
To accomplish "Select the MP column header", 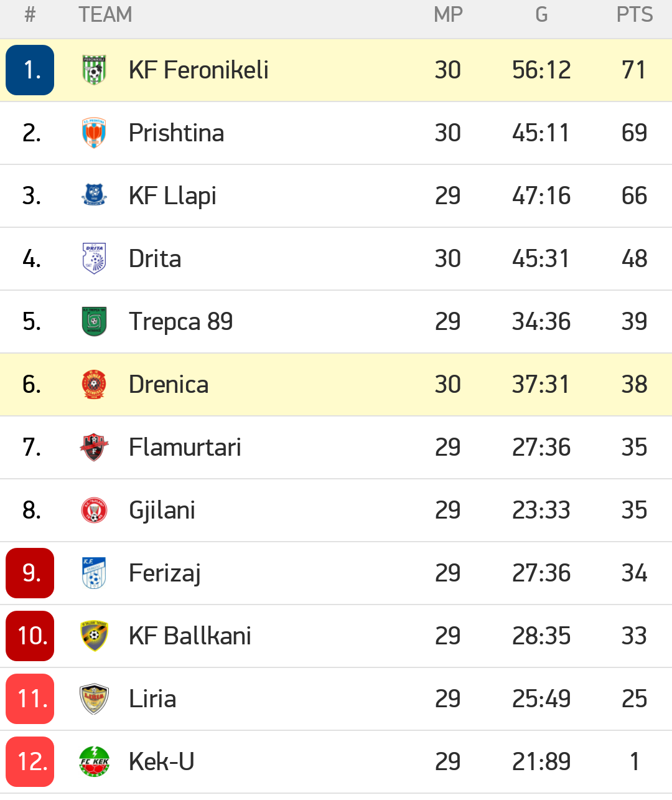I will pyautogui.click(x=448, y=14).
